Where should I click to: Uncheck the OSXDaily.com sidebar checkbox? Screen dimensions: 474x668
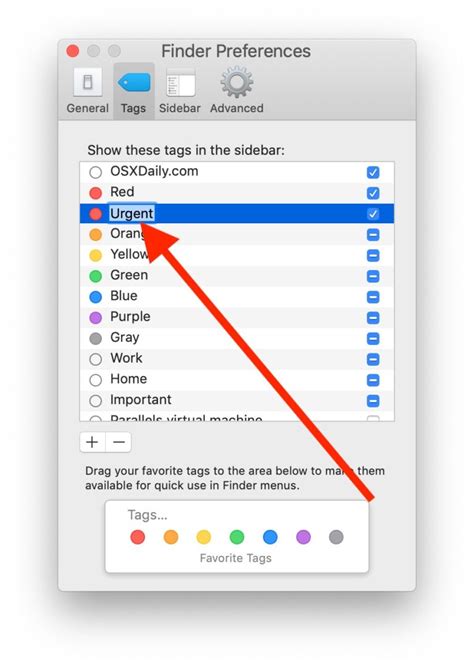tap(373, 172)
